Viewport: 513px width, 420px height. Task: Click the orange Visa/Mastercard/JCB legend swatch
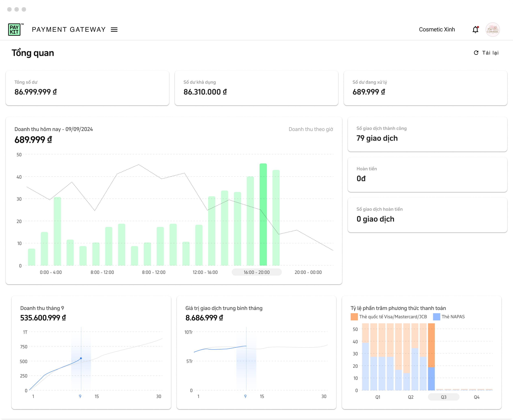coord(354,317)
